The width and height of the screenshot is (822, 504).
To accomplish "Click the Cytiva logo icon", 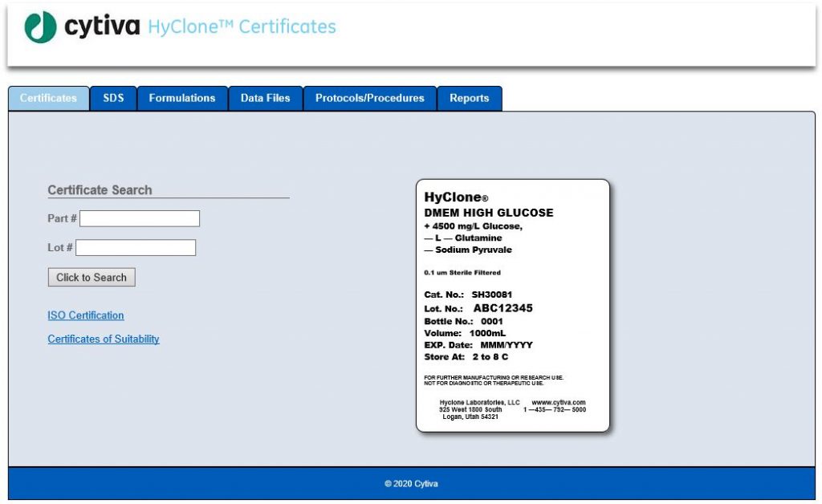I will (40, 27).
